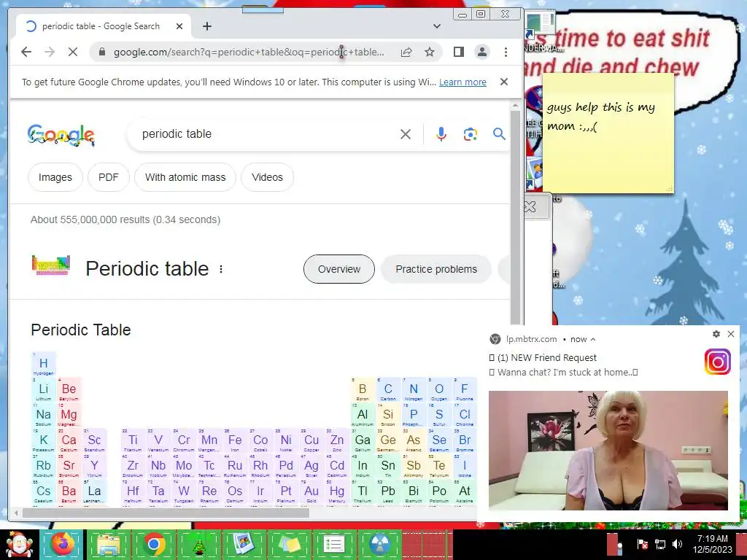Open the volume speaker icon in tray
This screenshot has width=747, height=560.
tap(677, 544)
